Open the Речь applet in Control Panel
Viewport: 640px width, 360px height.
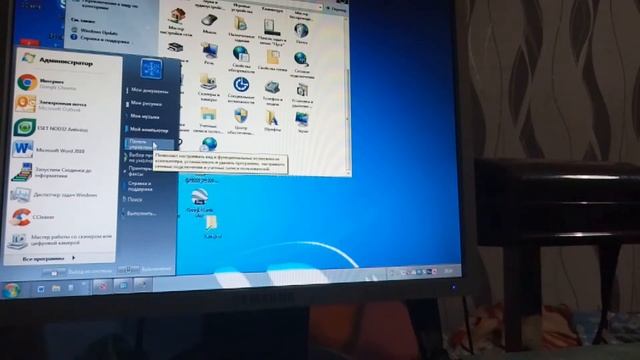(210, 54)
